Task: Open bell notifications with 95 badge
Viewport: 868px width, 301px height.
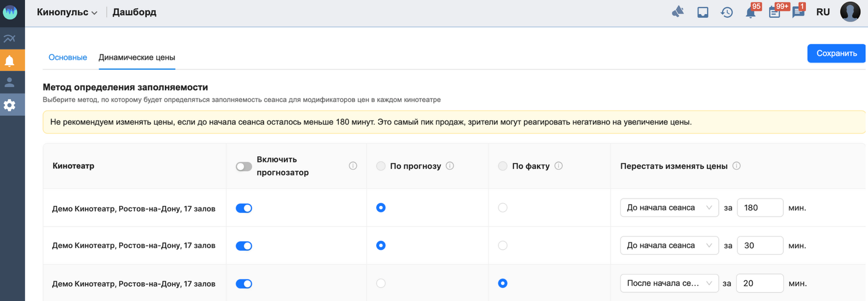Action: 751,12
